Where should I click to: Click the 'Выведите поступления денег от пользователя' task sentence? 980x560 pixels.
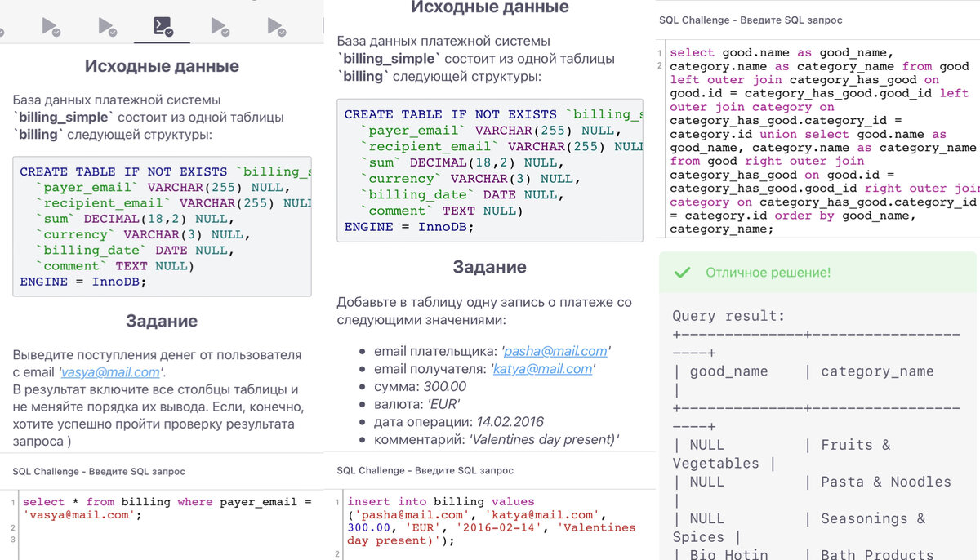click(x=157, y=355)
